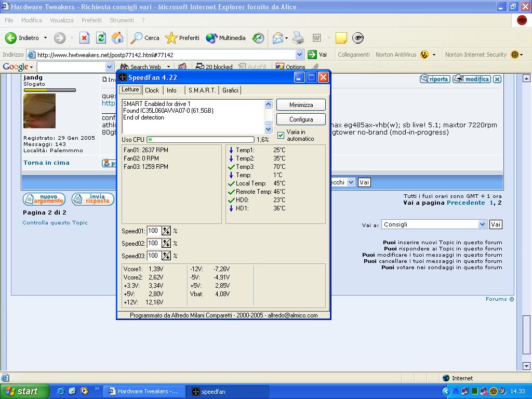
Task: Click Windows Media Player quick launch icon
Action: (x=84, y=391)
